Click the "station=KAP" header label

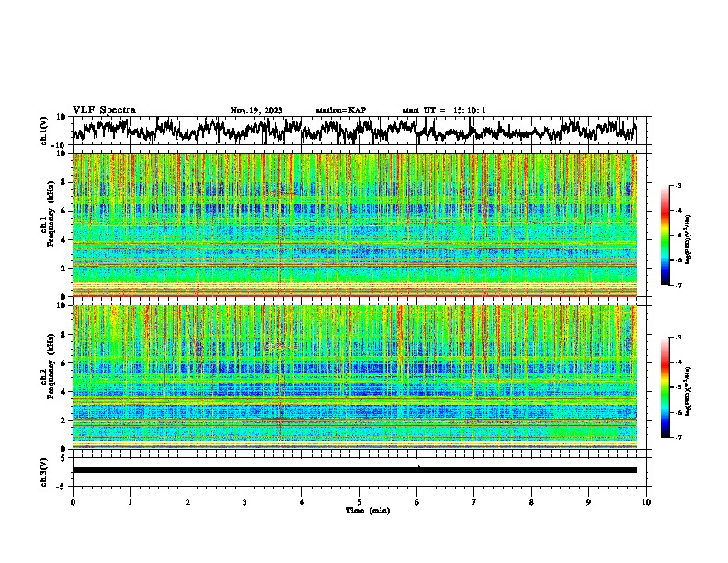pos(341,110)
